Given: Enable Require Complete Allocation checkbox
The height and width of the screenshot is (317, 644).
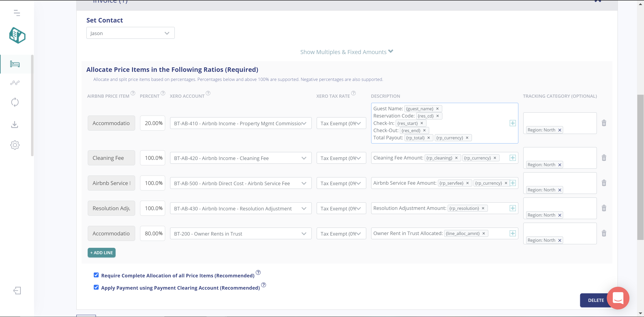Looking at the screenshot, I should click(x=96, y=275).
